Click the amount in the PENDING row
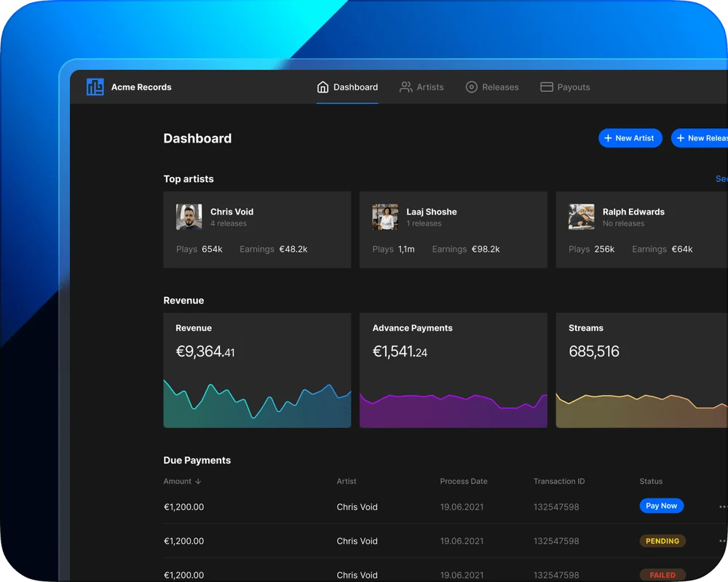This screenshot has height=582, width=728. (x=184, y=541)
